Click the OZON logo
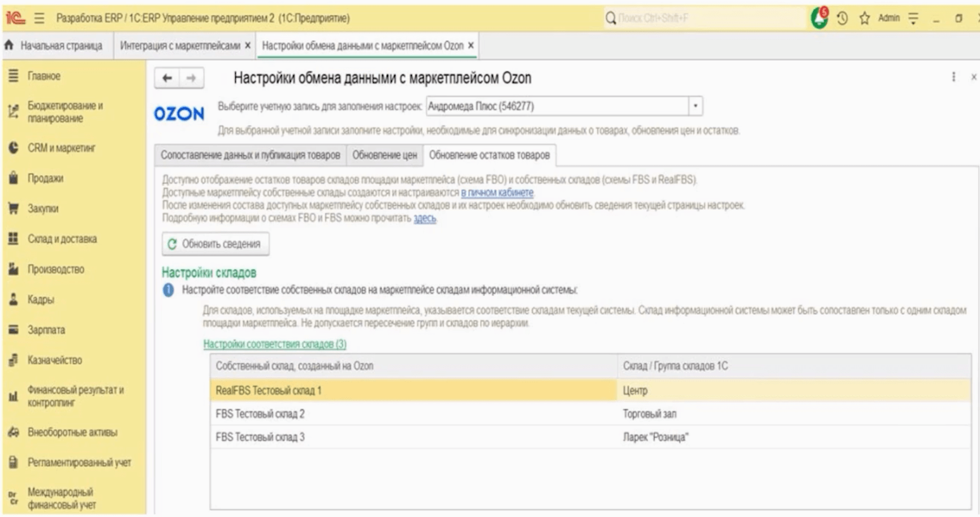Image resolution: width=980 pixels, height=517 pixels. coord(179,114)
